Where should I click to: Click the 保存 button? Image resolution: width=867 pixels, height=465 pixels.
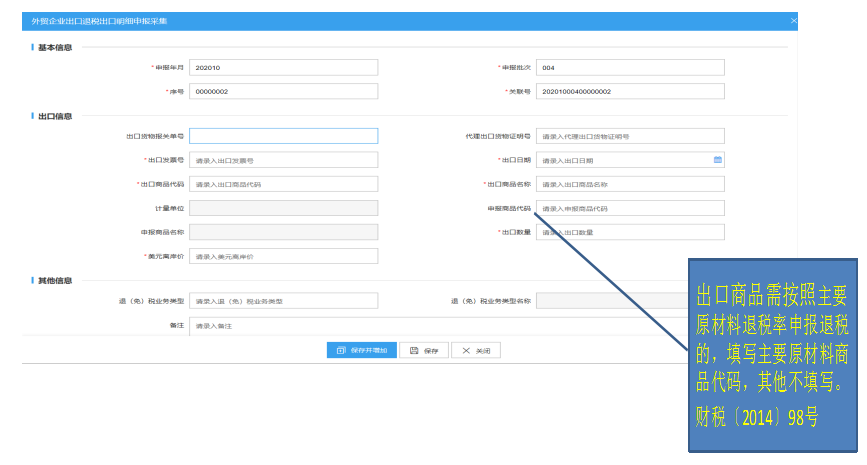[x=424, y=350]
